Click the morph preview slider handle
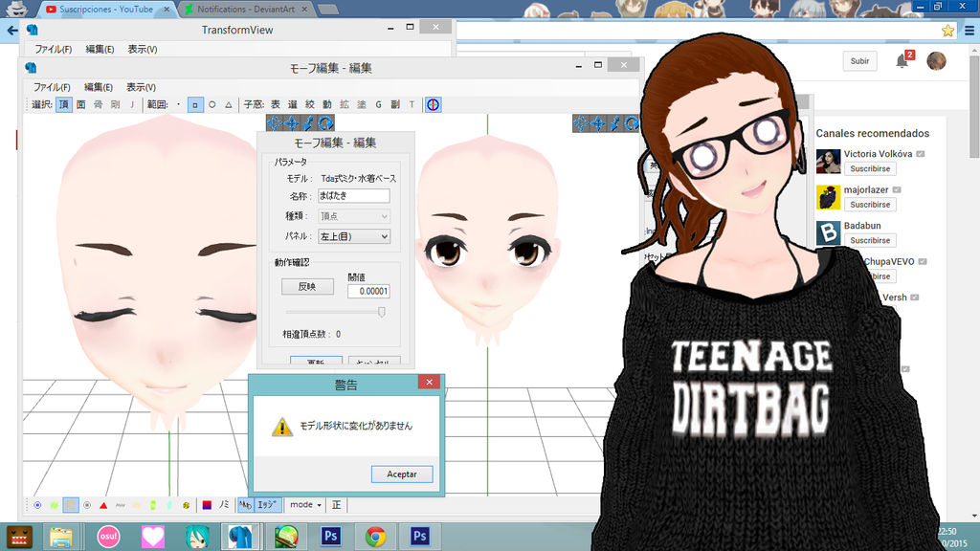The image size is (980, 551). (x=382, y=312)
